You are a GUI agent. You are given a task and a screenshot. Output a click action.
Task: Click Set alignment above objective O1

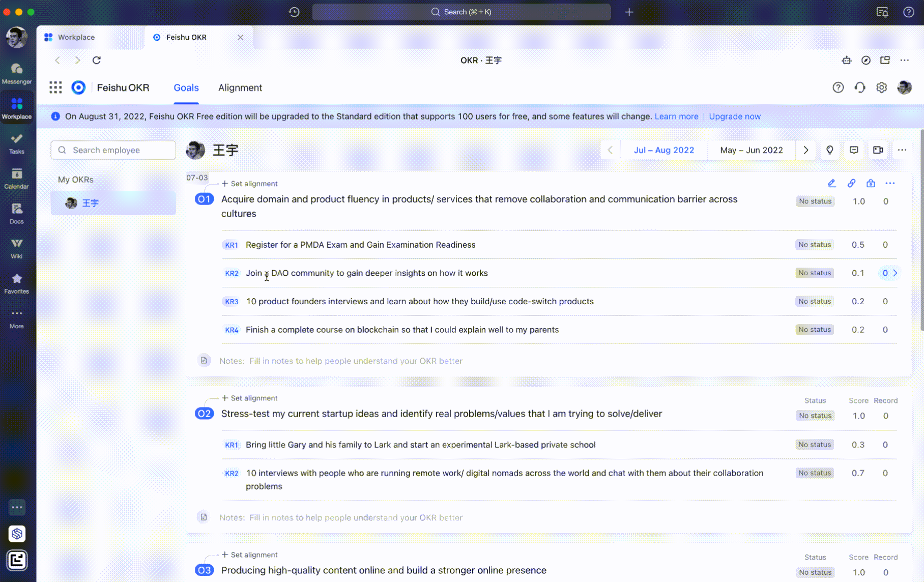[x=249, y=184]
